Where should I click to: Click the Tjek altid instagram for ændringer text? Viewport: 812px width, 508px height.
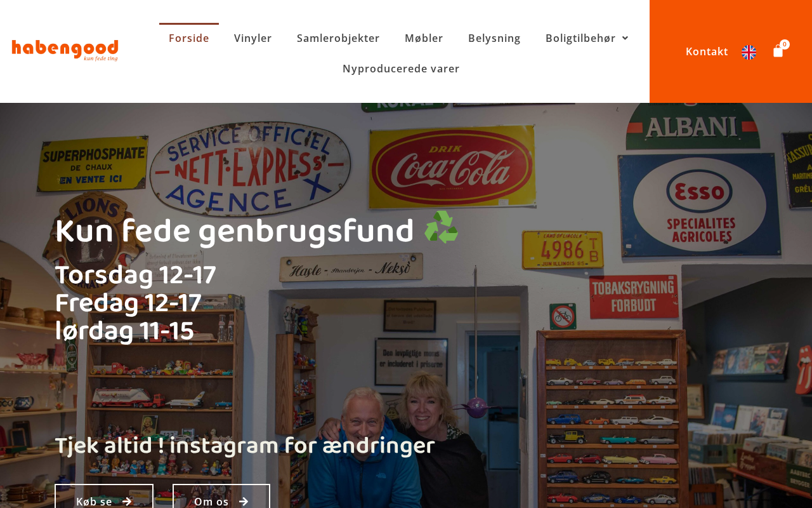(x=245, y=446)
